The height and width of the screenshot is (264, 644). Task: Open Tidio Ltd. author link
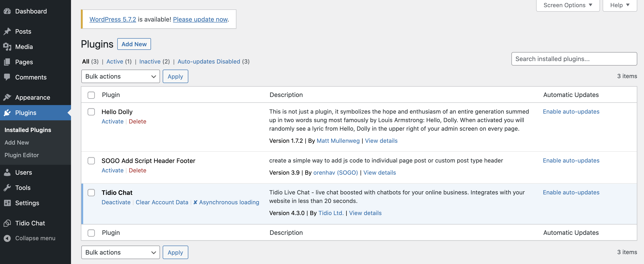coord(331,213)
